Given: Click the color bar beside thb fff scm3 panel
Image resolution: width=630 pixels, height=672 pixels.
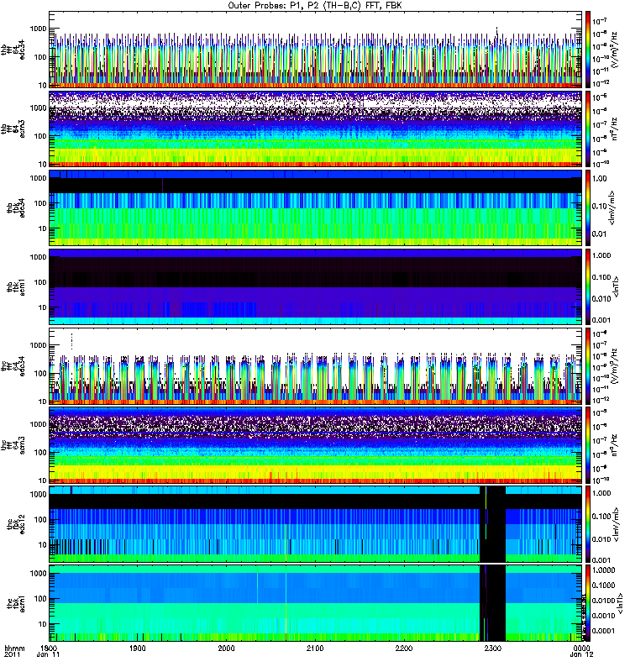Looking at the screenshot, I should click(x=588, y=129).
